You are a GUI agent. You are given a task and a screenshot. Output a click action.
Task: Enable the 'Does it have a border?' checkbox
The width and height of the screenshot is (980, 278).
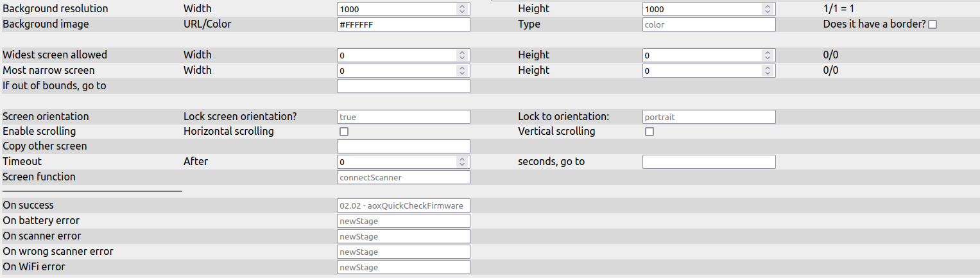point(933,24)
